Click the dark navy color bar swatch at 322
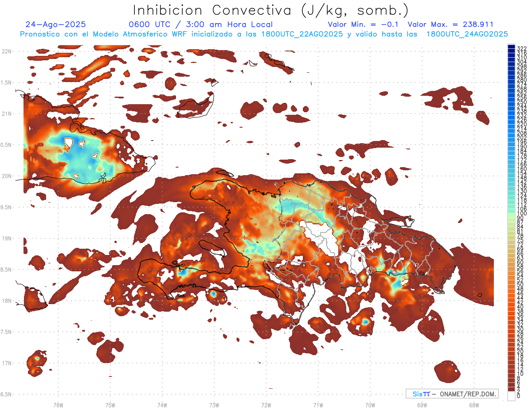 pos(511,47)
